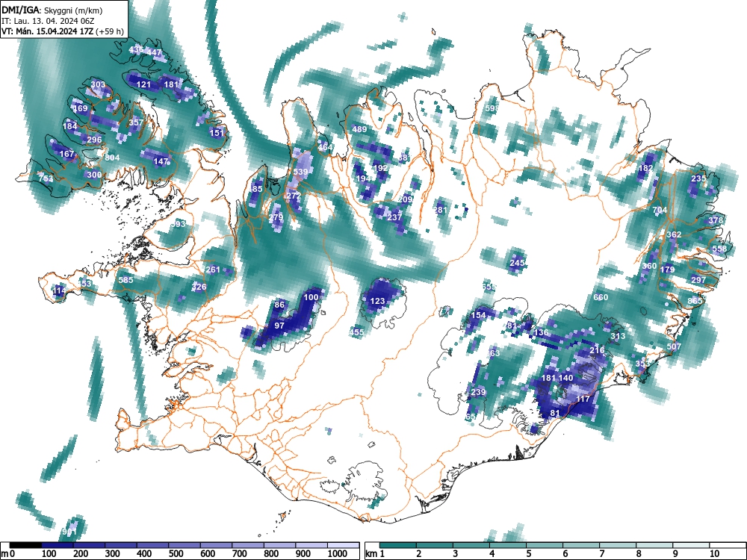Click the visibility value '704' on the map

coord(660,210)
